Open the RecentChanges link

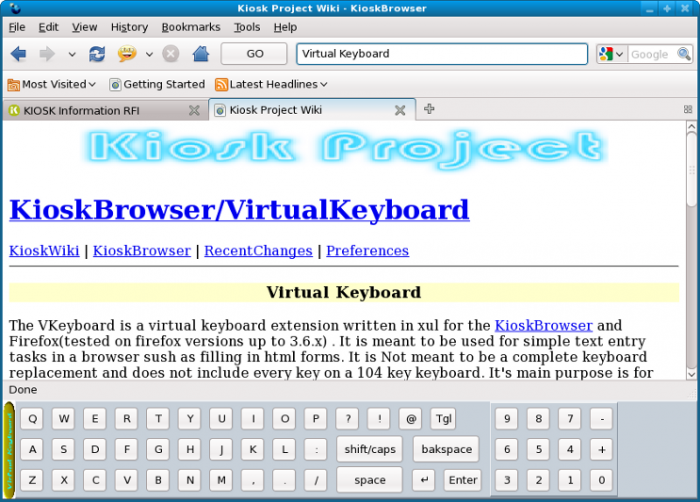pos(258,251)
